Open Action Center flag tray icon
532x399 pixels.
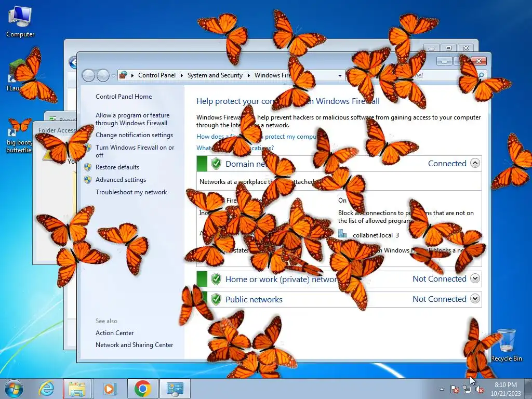pos(454,390)
